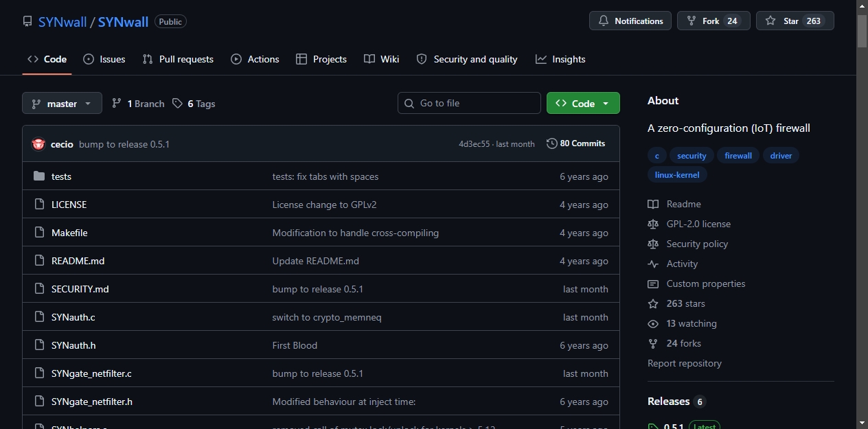Open SYNauth.h file
The width and height of the screenshot is (868, 429).
[73, 345]
